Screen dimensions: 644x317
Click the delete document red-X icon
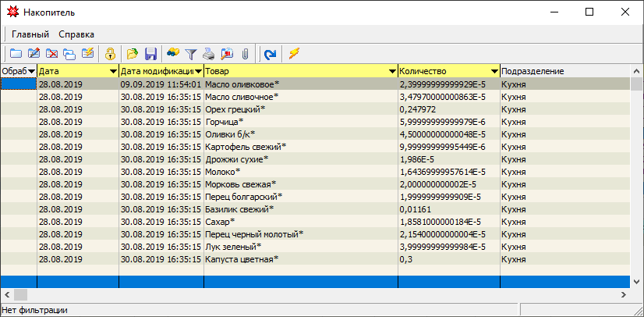pos(51,54)
